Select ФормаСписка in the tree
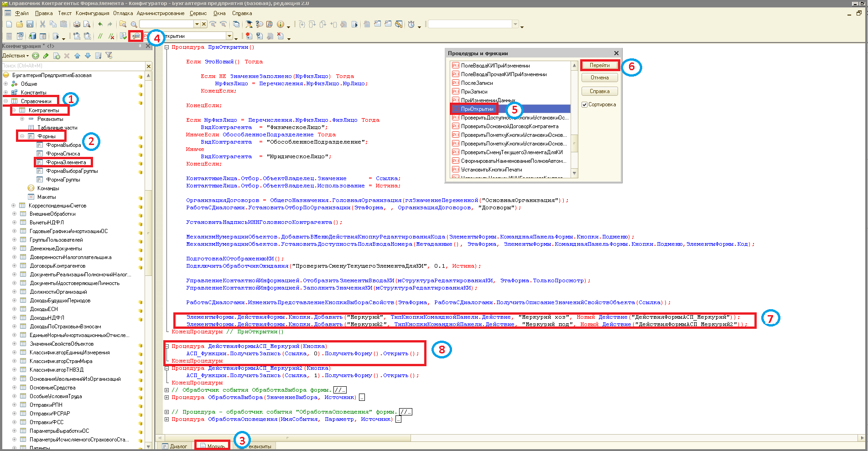Screen dimensions: 868x451 click(63, 154)
